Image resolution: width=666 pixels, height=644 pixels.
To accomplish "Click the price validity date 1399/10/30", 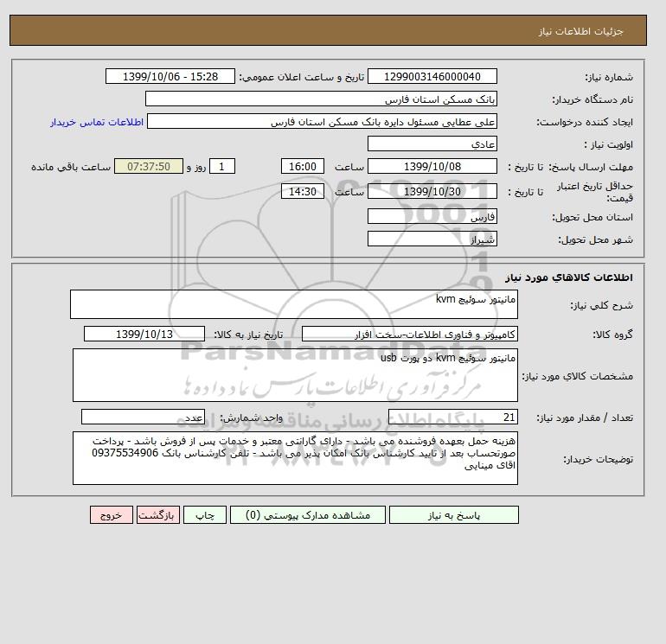I will pyautogui.click(x=432, y=191).
